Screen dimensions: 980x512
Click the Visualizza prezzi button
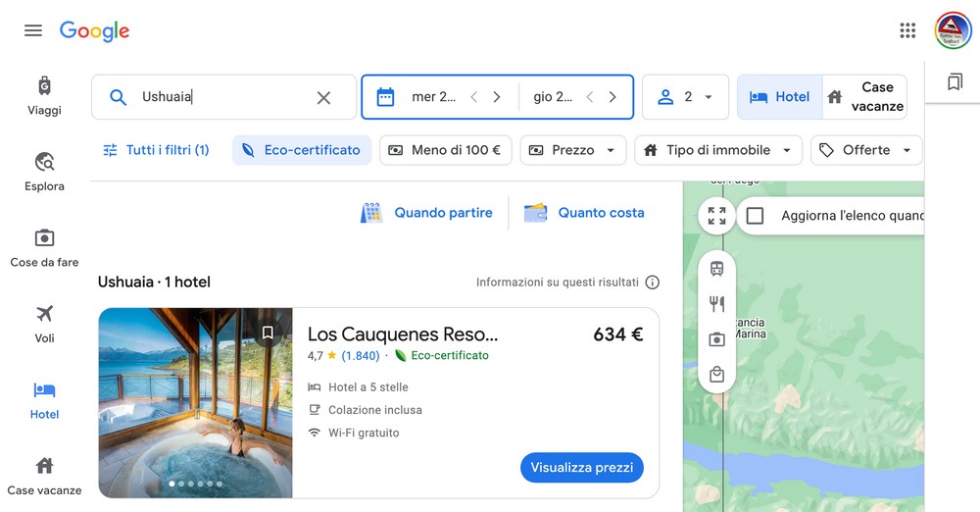pyautogui.click(x=582, y=468)
